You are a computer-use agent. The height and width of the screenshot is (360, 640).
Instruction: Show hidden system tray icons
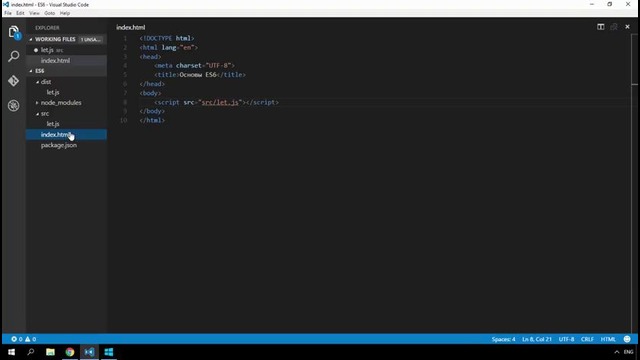tap(617, 352)
